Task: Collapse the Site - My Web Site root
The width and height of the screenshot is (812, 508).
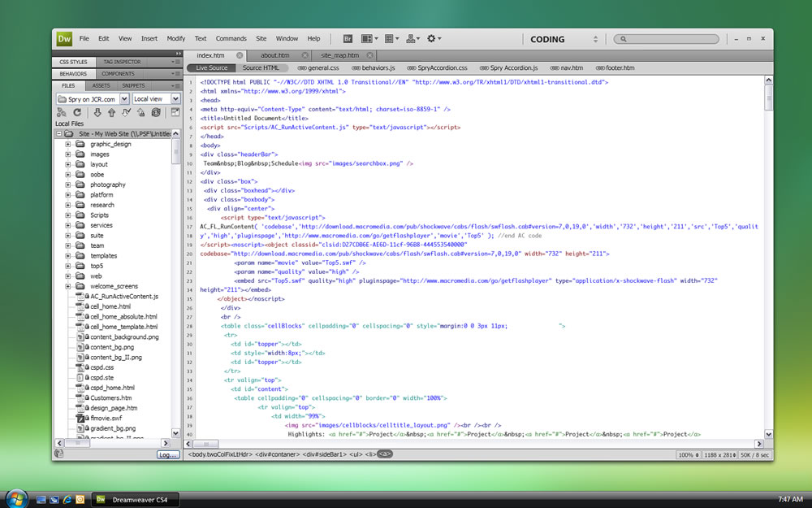Action: [x=58, y=134]
